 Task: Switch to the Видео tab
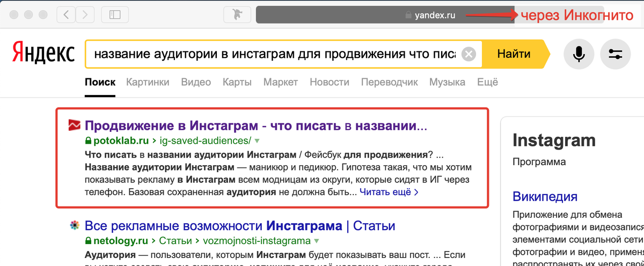196,82
